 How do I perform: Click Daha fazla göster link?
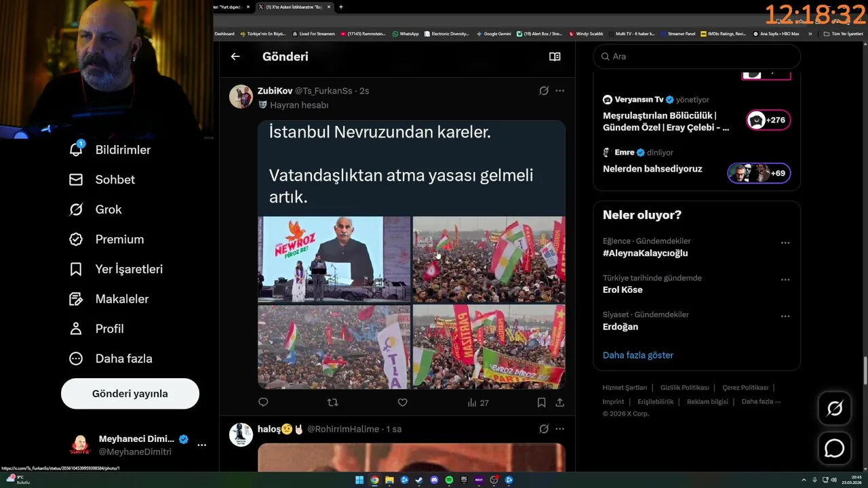[x=638, y=355]
